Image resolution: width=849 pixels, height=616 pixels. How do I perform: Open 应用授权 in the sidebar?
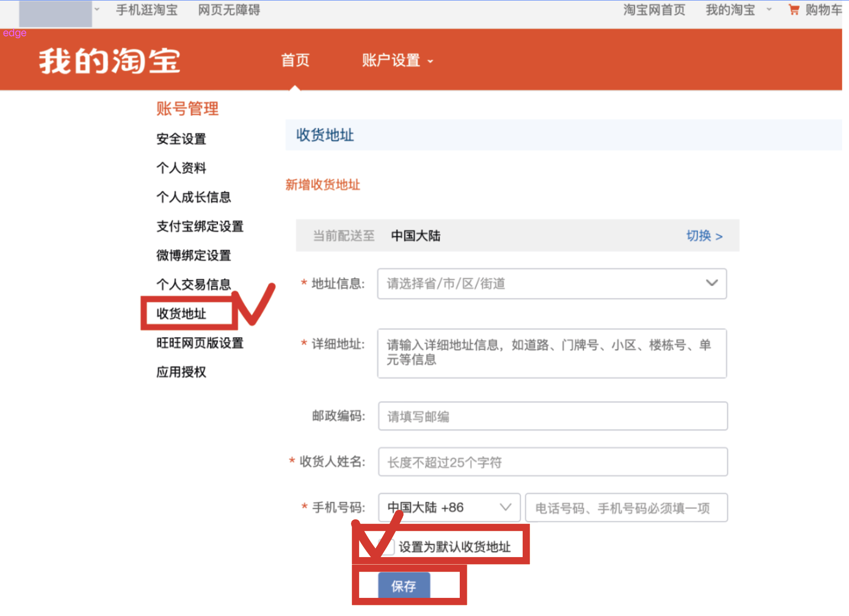(x=181, y=372)
